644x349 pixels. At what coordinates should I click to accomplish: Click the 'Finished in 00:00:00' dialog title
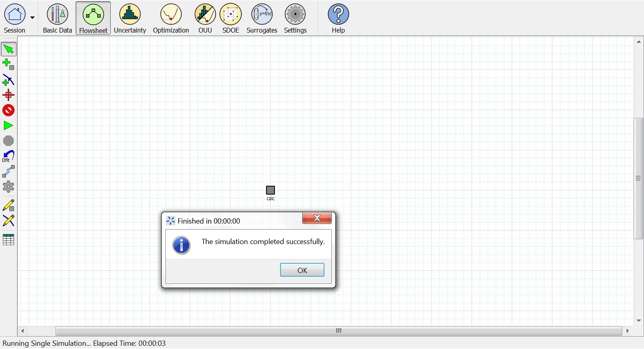coord(209,221)
